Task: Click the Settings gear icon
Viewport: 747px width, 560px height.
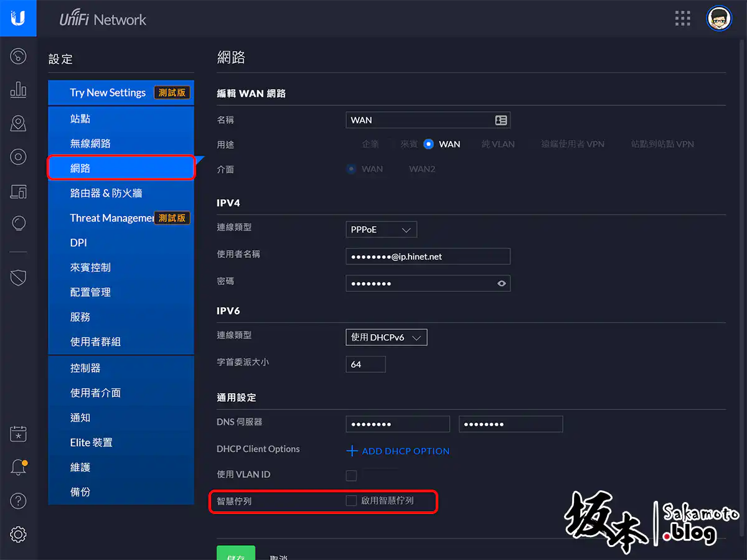Action: coord(18,533)
